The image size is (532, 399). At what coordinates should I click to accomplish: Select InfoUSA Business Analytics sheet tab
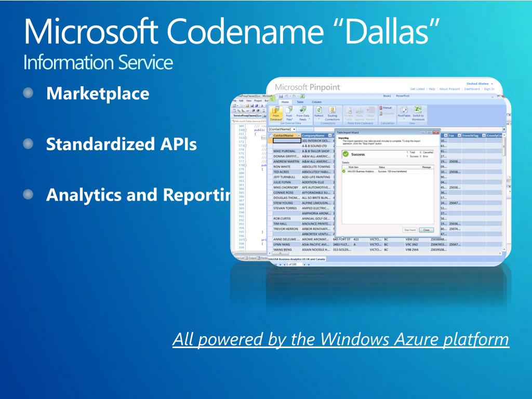[x=297, y=259]
